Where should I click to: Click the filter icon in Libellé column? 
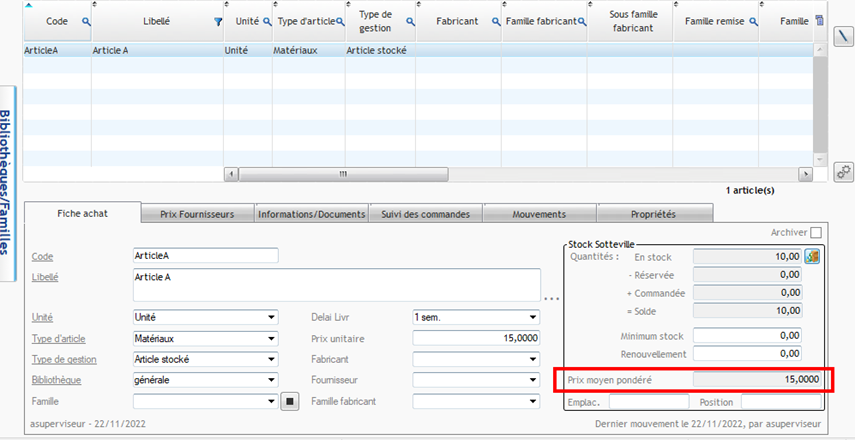tap(218, 21)
